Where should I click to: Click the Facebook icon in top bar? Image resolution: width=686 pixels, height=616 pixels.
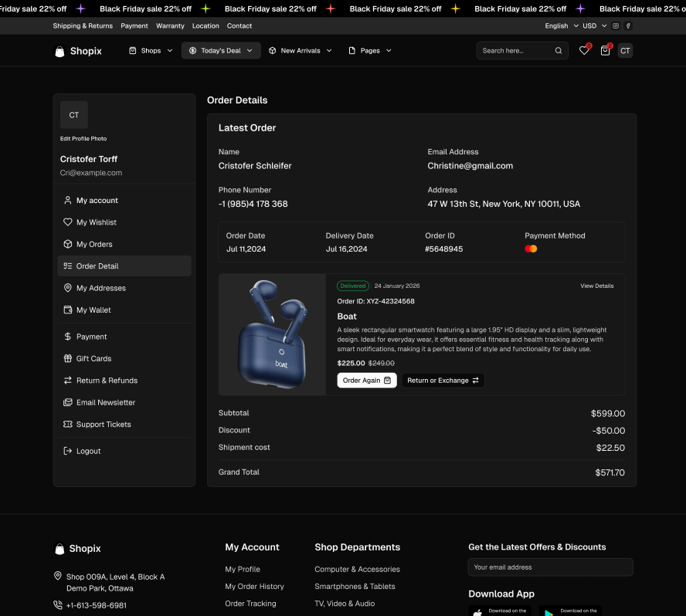(628, 25)
